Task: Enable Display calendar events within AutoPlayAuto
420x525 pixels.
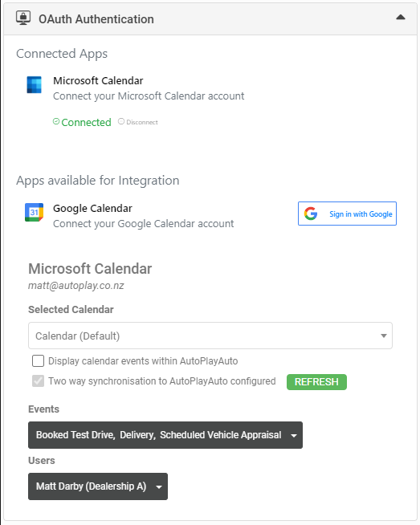Action: coord(38,361)
